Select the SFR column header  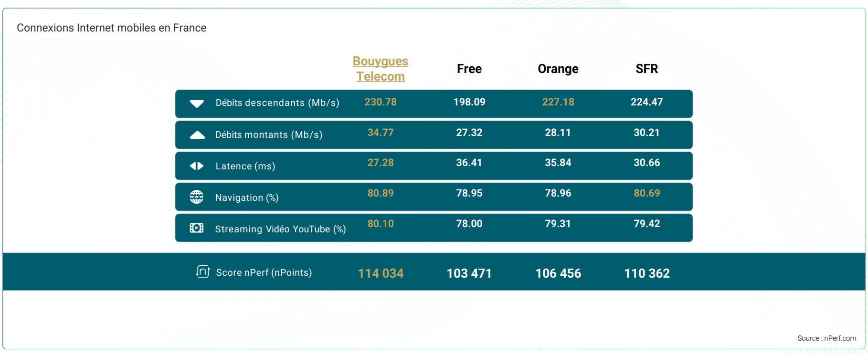(x=647, y=69)
